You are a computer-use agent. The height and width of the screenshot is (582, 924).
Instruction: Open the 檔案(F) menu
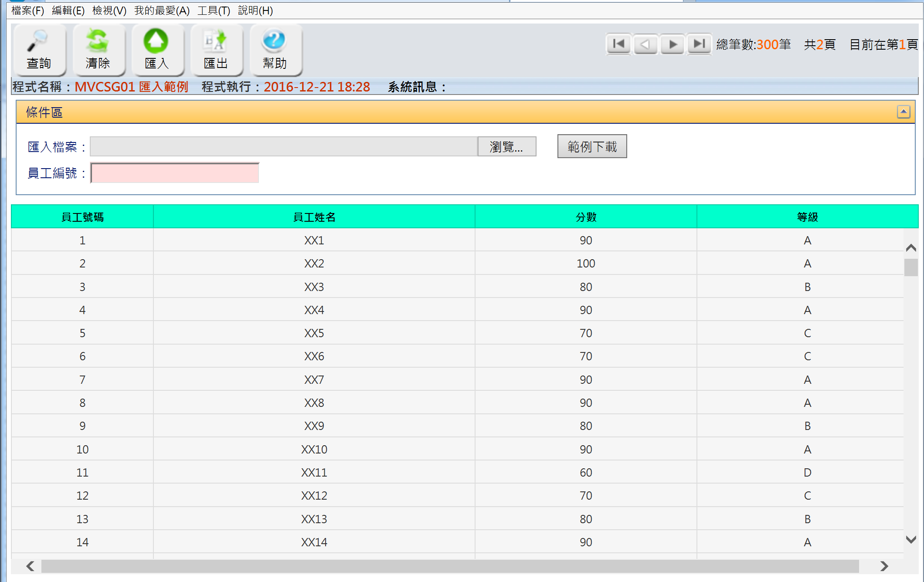27,10
